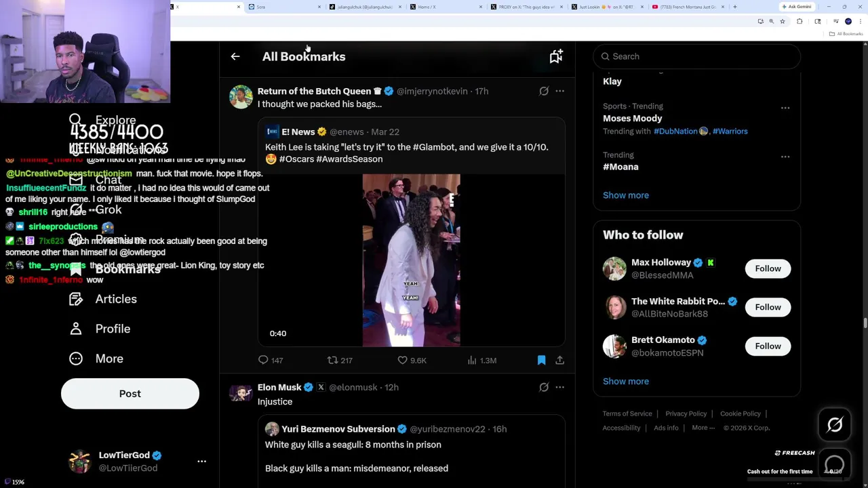868x488 pixels.
Task: Open the More sidebar icon
Action: click(x=76, y=359)
